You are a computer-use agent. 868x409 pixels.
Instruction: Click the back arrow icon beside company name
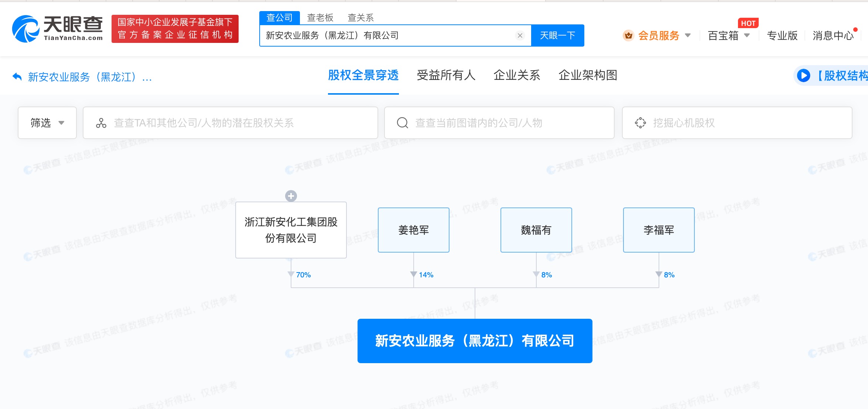pyautogui.click(x=17, y=77)
